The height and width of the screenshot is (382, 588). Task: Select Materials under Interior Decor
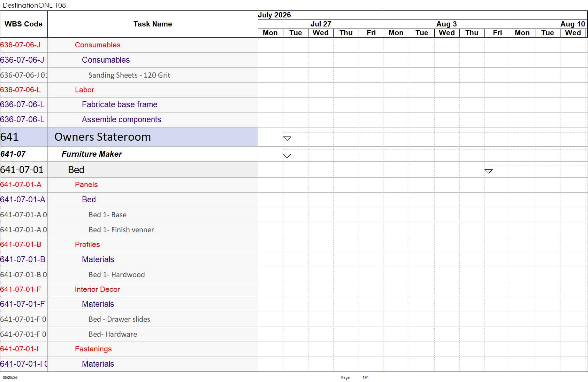coord(129,304)
